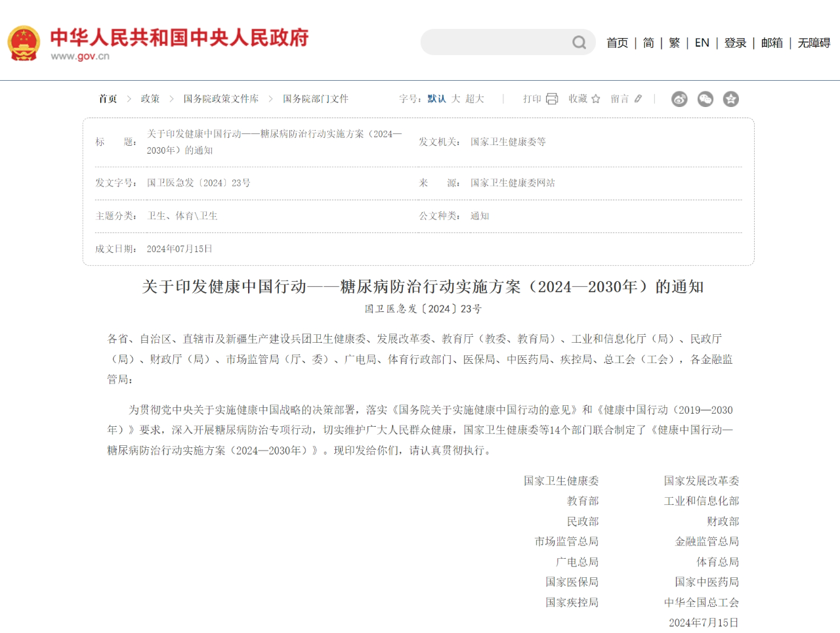Click the search magnifier icon
The width and height of the screenshot is (840, 633).
[x=578, y=42]
